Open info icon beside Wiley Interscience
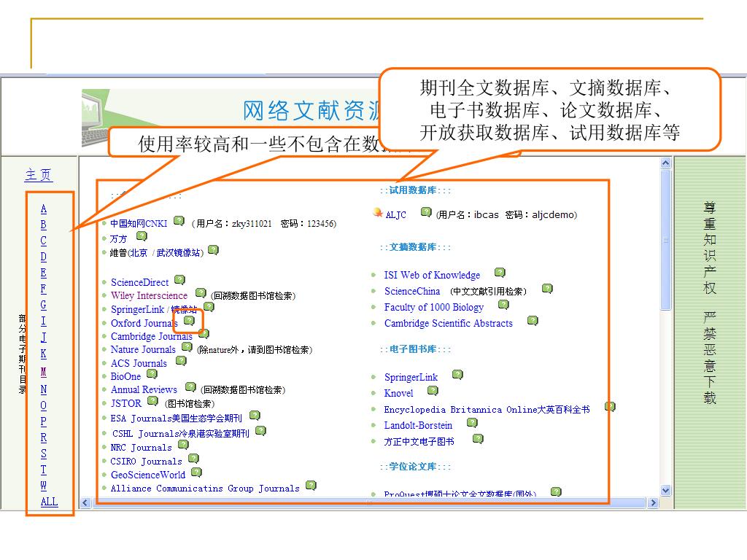747x560 pixels. 201,292
